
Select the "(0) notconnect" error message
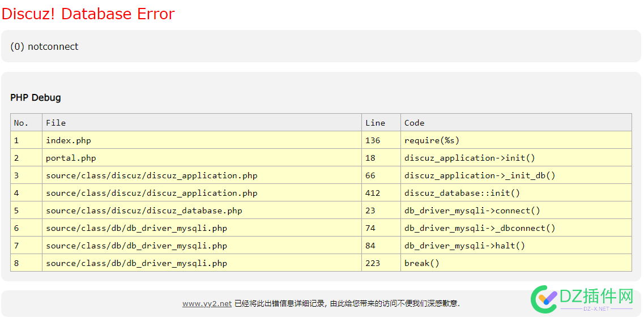click(x=44, y=46)
